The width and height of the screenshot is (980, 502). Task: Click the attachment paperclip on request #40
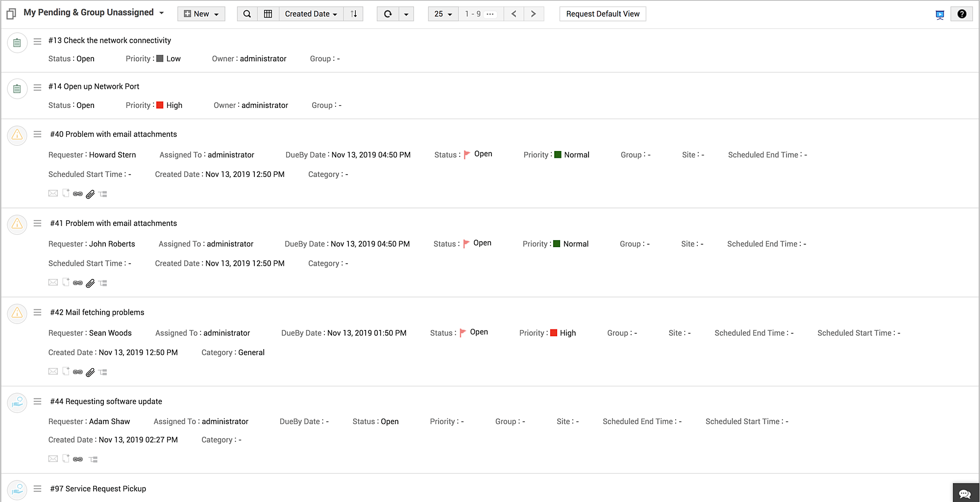coord(90,194)
